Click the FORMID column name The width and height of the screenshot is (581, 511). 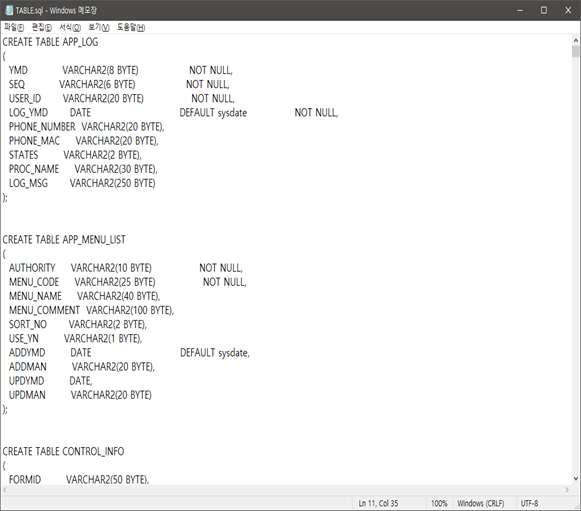coord(25,480)
